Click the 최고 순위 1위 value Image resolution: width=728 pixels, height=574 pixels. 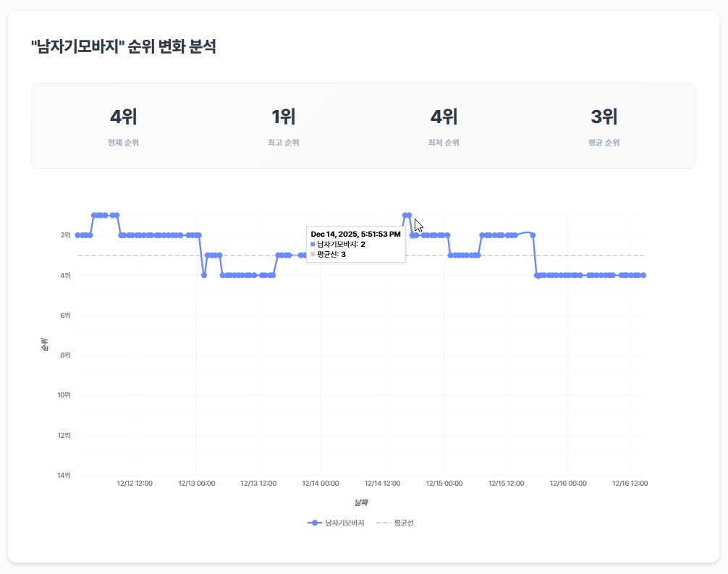point(282,116)
